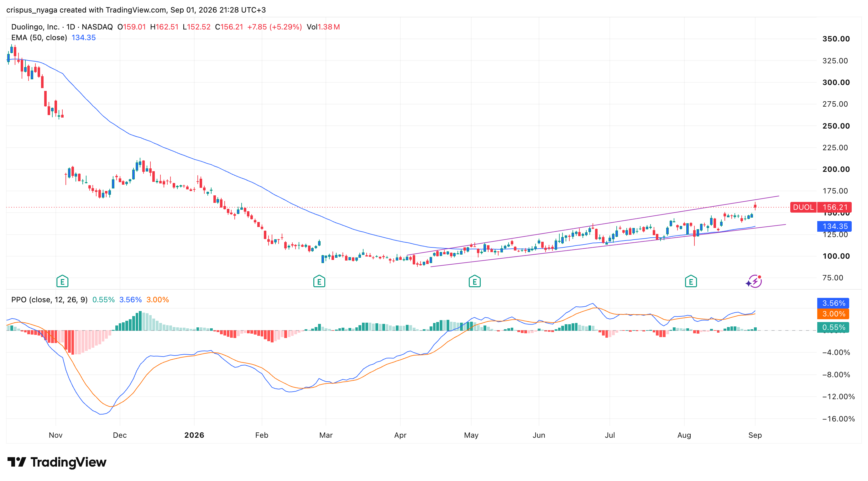This screenshot has width=868, height=481.
Task: Click the May label on the time axis
Action: pyautogui.click(x=471, y=435)
